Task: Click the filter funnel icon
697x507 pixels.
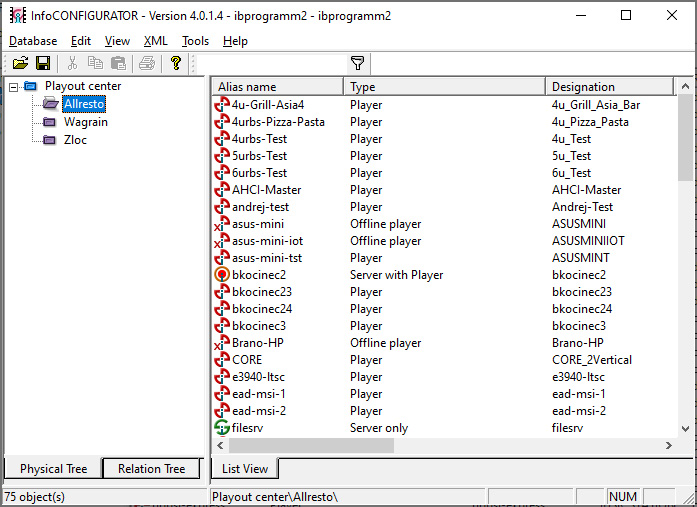Action: click(x=358, y=63)
